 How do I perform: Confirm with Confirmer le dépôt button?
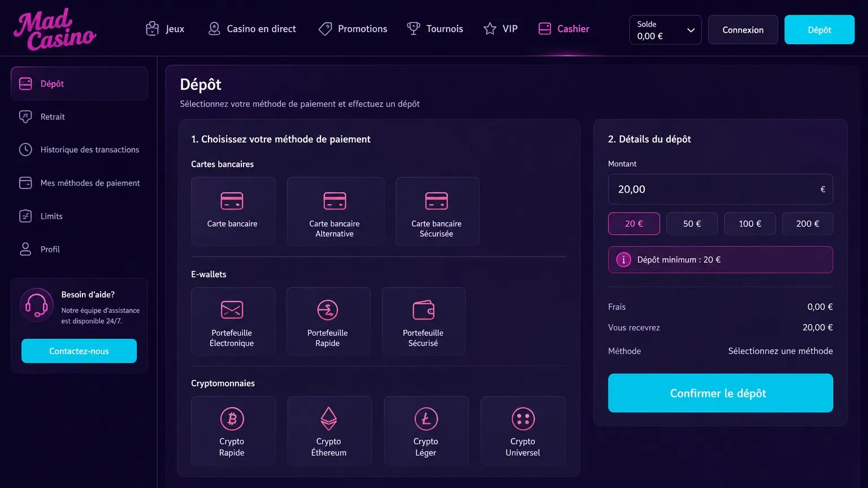721,393
